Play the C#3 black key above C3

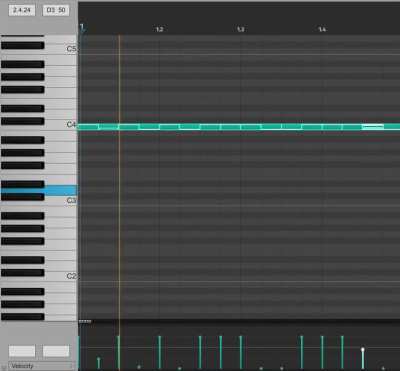click(22, 197)
